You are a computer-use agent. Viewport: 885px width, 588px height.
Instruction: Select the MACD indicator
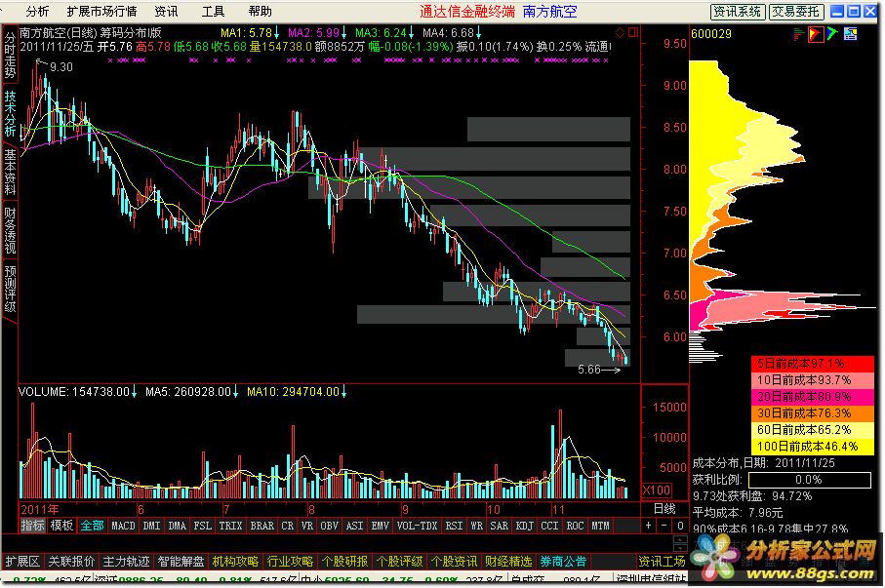123,526
